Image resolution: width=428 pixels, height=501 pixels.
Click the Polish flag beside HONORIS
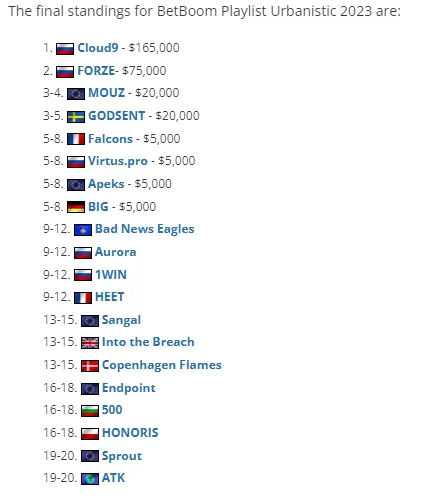(x=90, y=434)
